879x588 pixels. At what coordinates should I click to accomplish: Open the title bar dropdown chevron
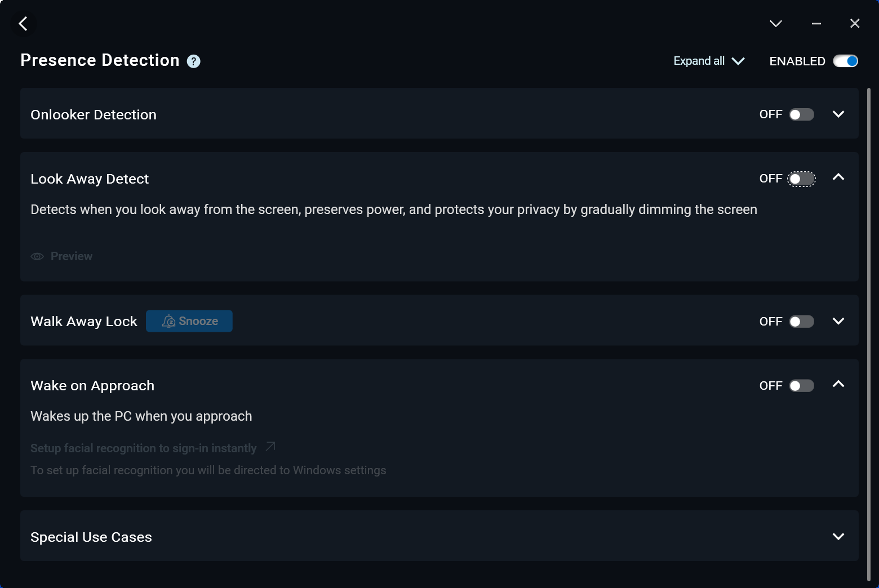776,24
